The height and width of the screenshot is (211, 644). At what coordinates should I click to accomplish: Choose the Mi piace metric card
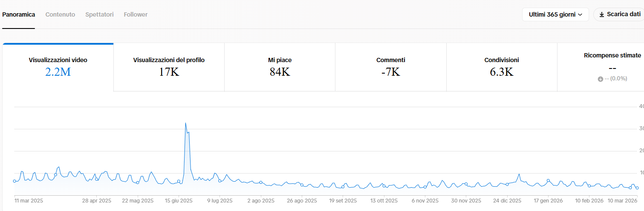pyautogui.click(x=280, y=67)
